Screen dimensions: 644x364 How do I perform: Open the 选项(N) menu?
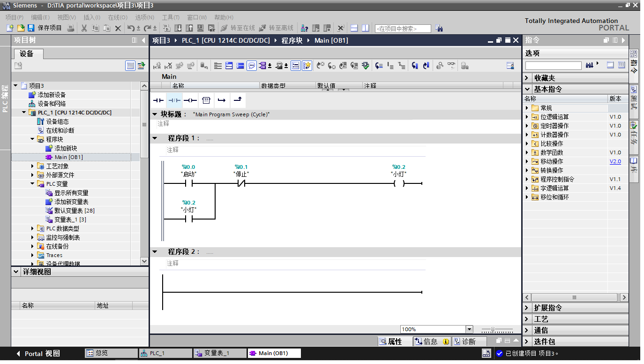point(144,17)
